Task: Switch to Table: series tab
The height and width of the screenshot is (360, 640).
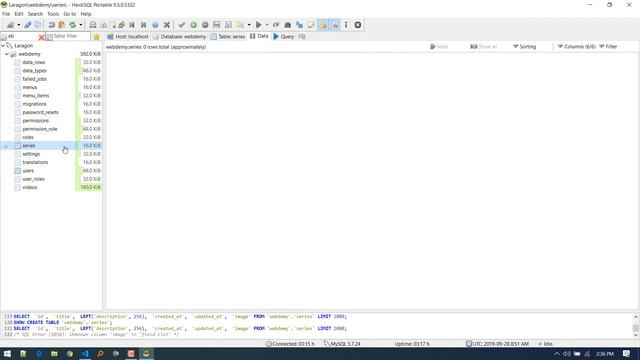Action: coord(228,37)
